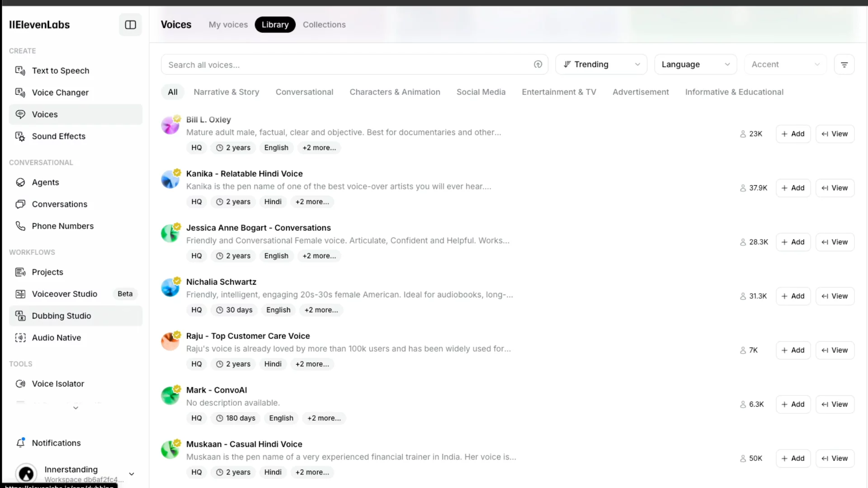Image resolution: width=868 pixels, height=488 pixels.
Task: Expand the Innerstanding workspace menu
Action: tap(132, 474)
